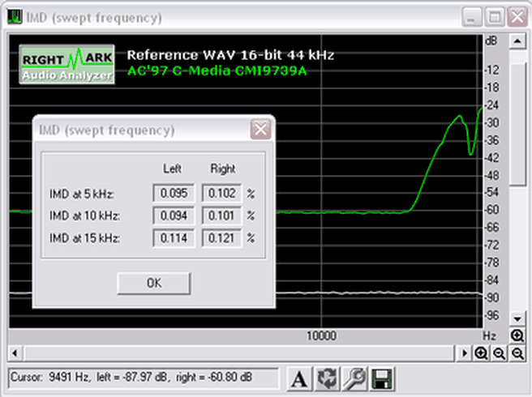Click the 'IMD at 15 kHz:' label
Screen dimensions: 532x397
tap(85, 238)
